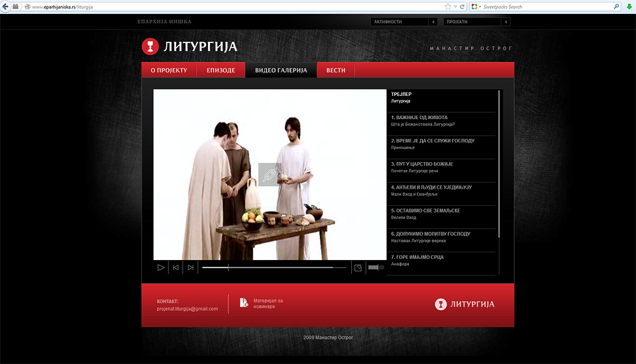The height and width of the screenshot is (364, 636).
Task: Bookmark page with star icon
Action: [x=448, y=7]
